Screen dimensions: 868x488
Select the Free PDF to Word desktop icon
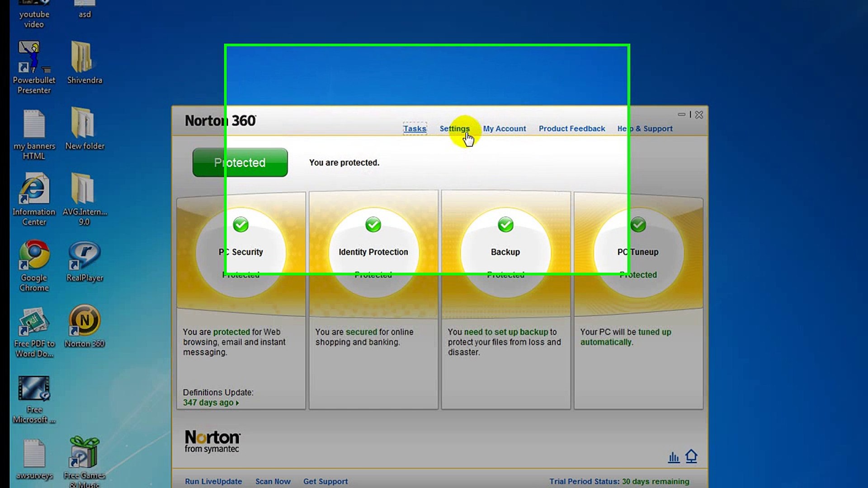click(x=34, y=332)
